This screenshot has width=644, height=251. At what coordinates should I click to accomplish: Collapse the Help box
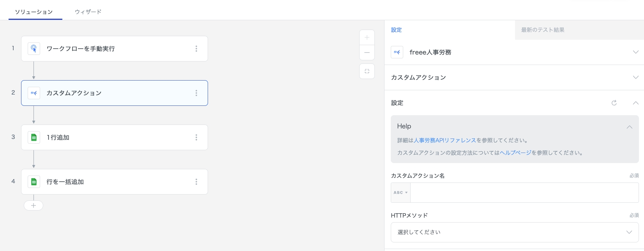coord(629,127)
